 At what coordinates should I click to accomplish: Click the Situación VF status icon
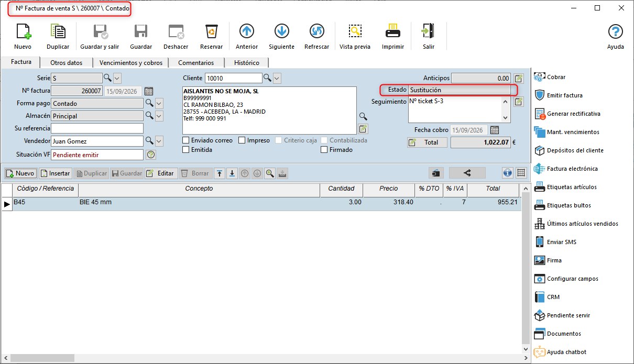(151, 155)
